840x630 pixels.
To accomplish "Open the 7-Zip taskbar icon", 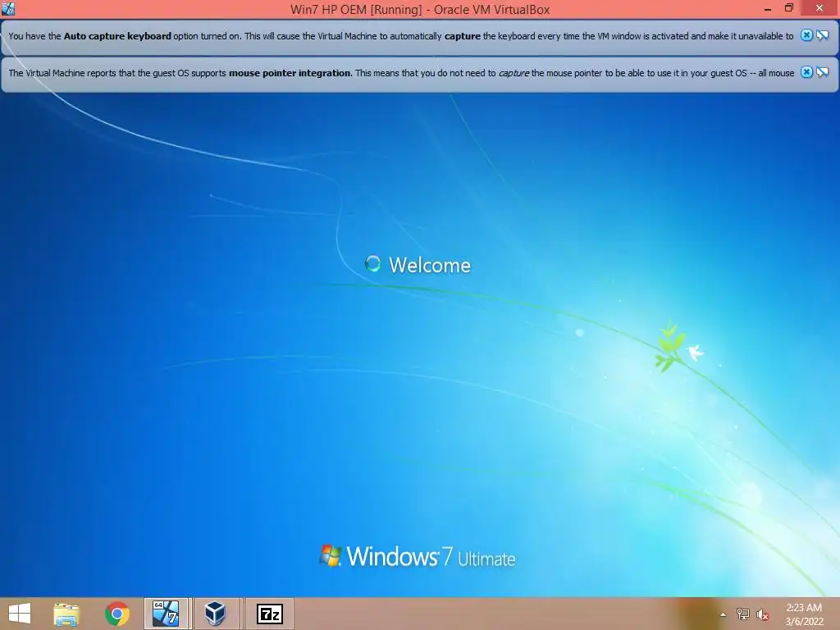I will tap(269, 614).
